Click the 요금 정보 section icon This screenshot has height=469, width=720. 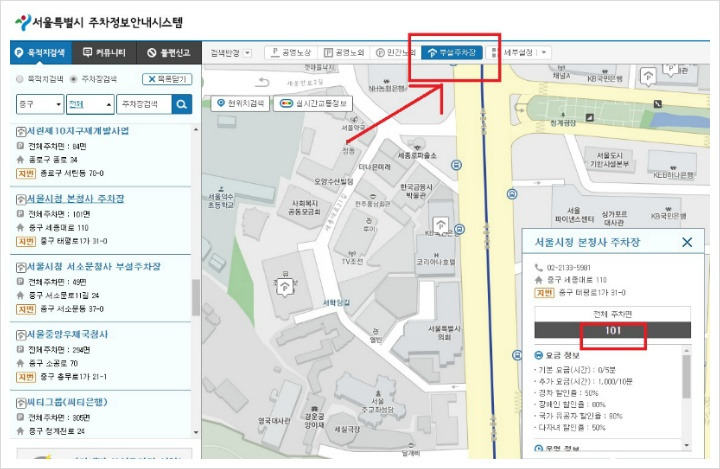[x=539, y=355]
